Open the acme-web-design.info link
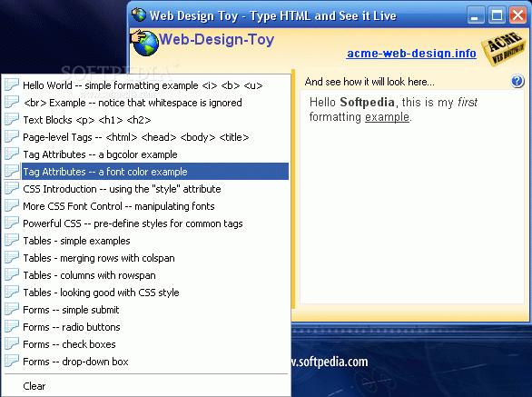This screenshot has width=532, height=397. coord(411,54)
